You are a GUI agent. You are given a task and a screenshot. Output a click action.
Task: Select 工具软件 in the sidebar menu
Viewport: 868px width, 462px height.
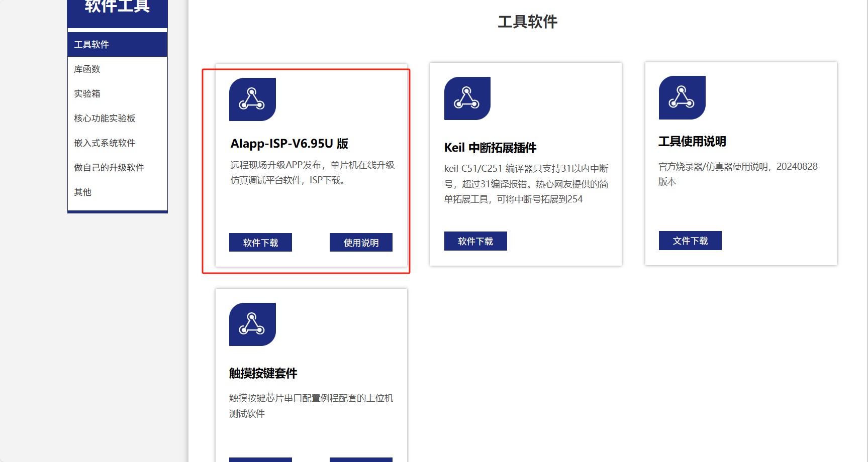point(117,45)
